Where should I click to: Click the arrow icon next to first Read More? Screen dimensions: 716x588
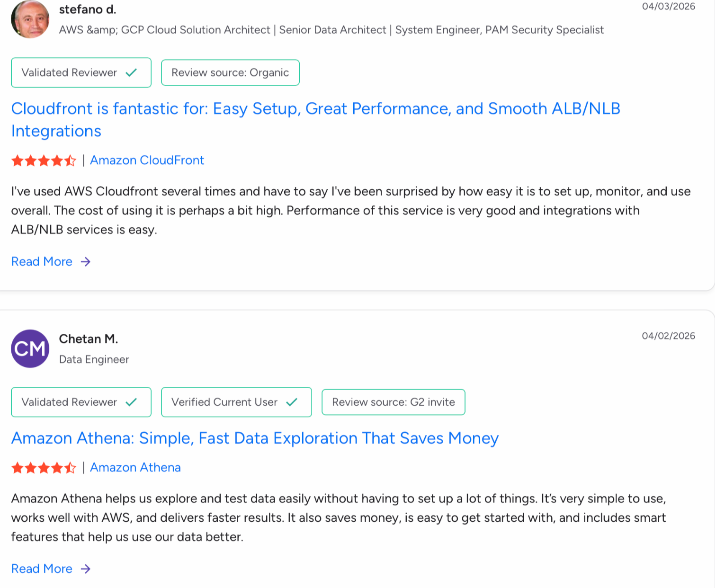(x=85, y=261)
